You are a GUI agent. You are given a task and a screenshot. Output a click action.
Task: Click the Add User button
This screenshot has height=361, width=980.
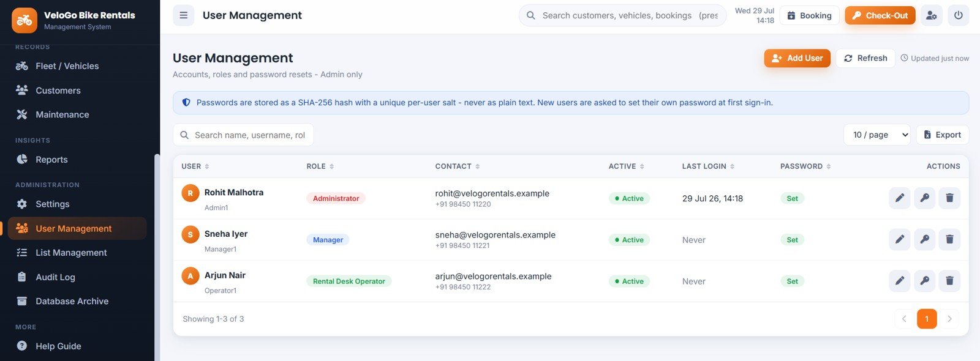[x=797, y=58]
